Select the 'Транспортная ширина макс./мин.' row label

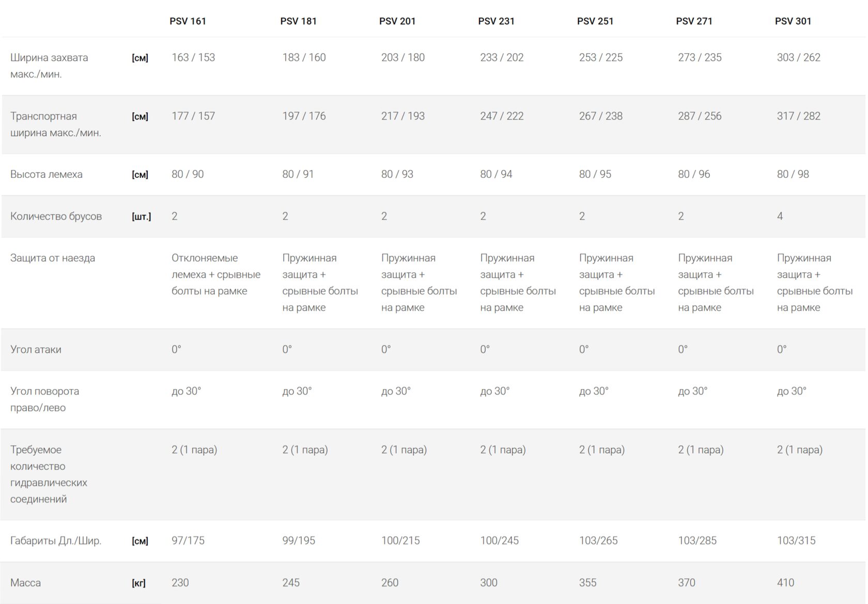pos(55,124)
